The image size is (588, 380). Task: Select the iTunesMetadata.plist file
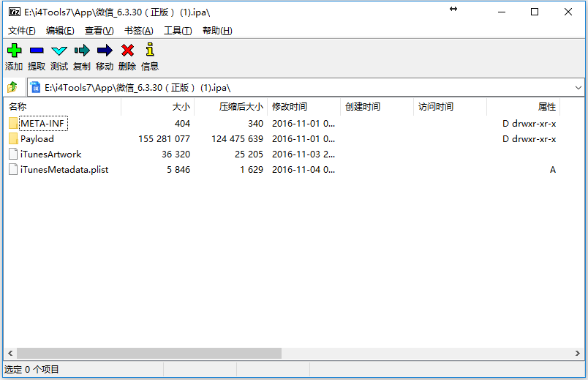64,169
